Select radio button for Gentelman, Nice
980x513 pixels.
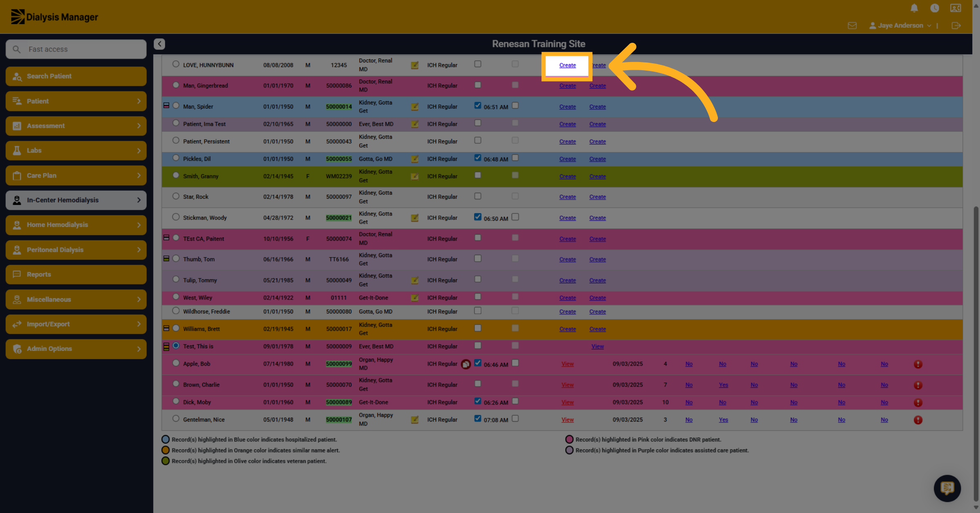click(x=176, y=418)
